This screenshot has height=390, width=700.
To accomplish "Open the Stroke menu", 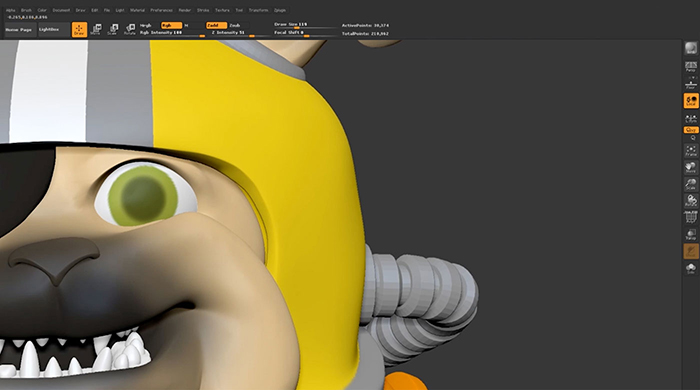I will (203, 10).
